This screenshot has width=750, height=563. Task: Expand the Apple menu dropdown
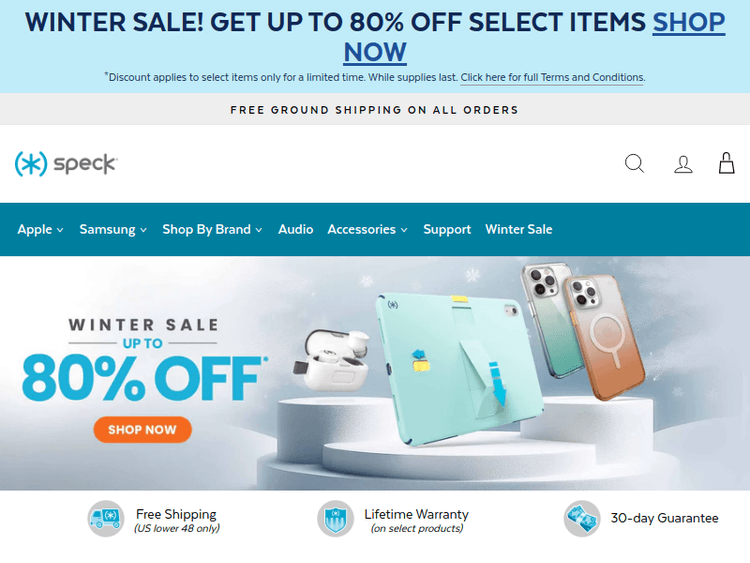point(40,230)
